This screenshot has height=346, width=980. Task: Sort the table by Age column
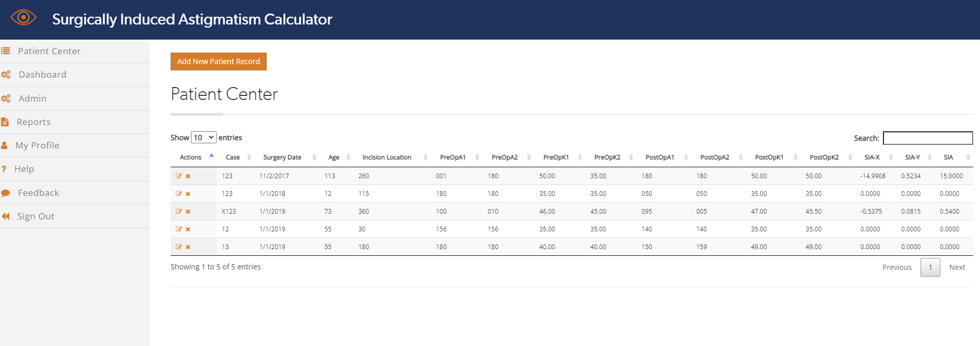334,157
